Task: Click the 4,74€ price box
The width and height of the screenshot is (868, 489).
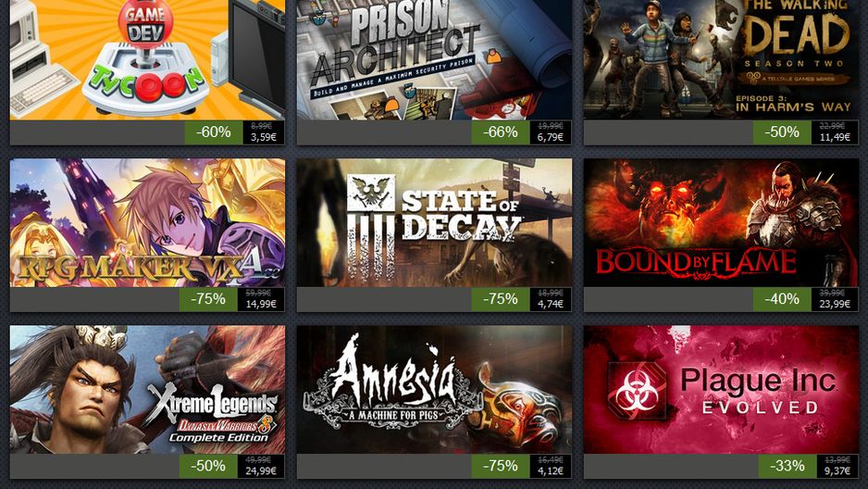Action: pos(551,299)
